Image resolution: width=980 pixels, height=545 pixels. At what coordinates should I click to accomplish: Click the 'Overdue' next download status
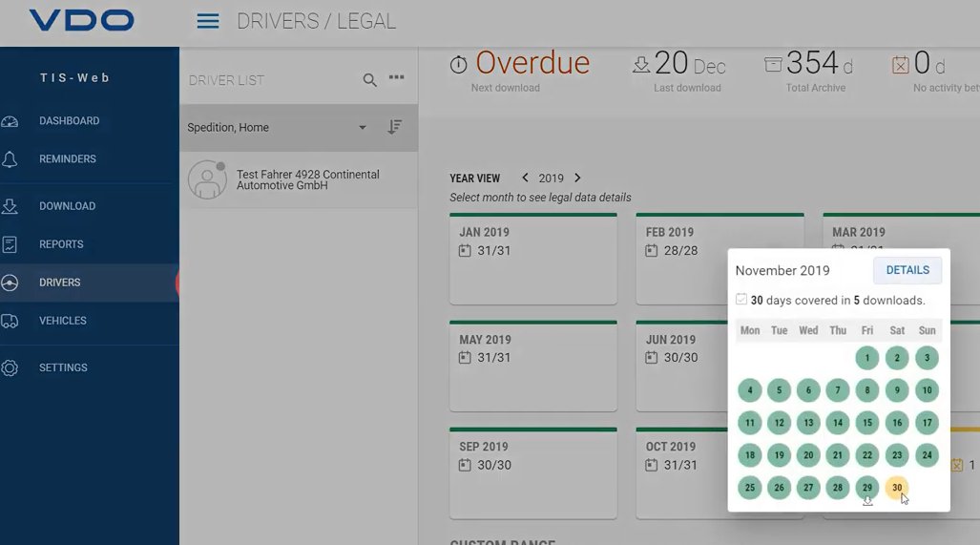point(532,63)
